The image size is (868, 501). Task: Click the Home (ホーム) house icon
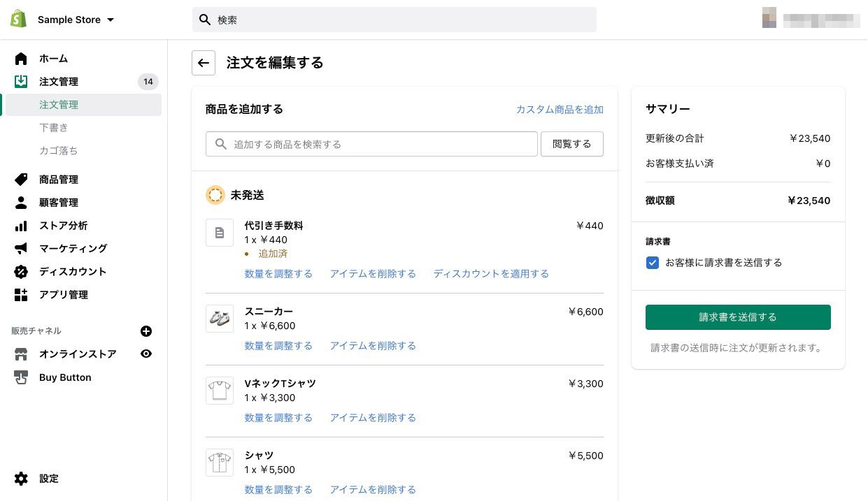pyautogui.click(x=21, y=59)
